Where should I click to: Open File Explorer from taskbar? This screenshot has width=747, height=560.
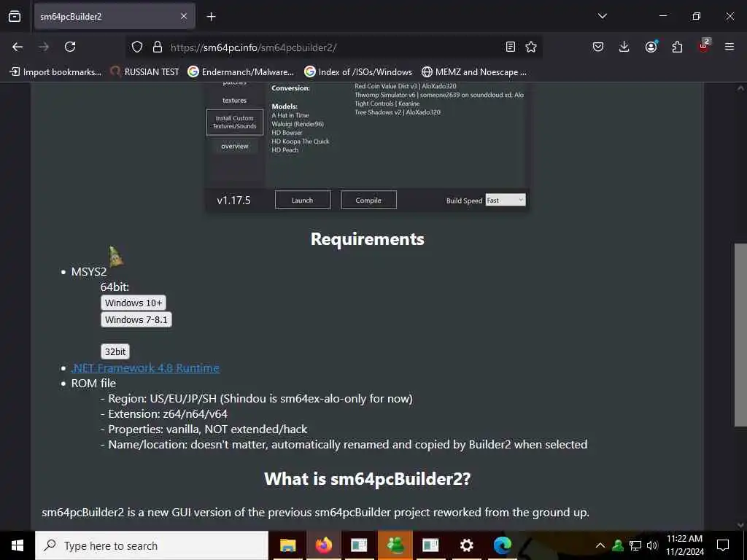(x=287, y=545)
